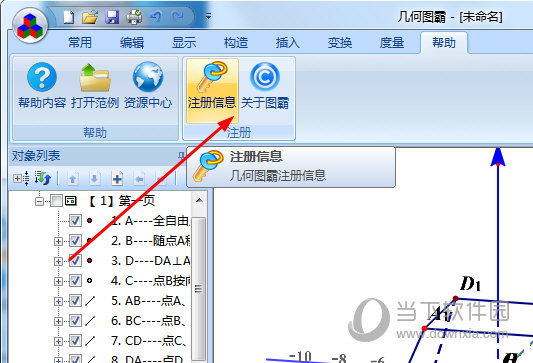Click the page icon beside 【1】第一页

tap(71, 201)
